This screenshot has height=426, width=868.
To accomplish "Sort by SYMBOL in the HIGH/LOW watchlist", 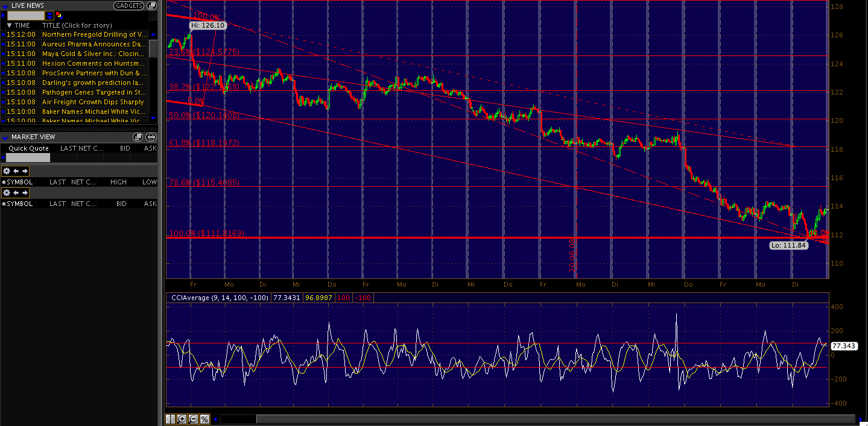I will 19,182.
